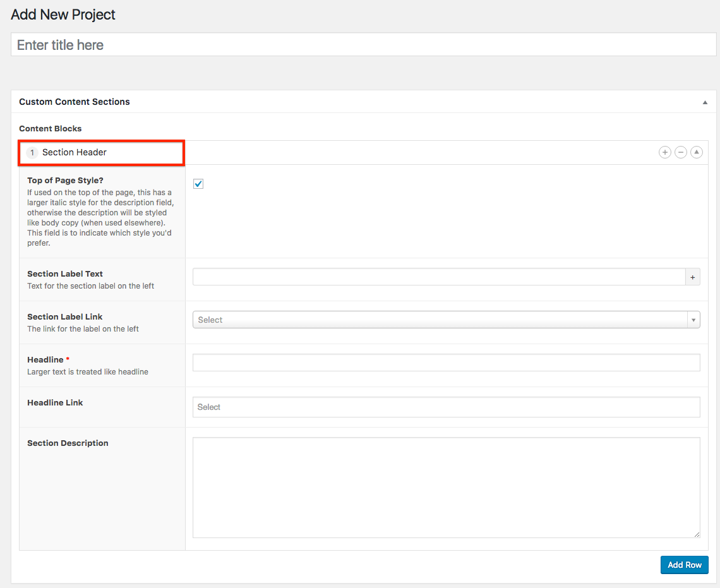Click the Content Blocks label
720x588 pixels.
click(x=51, y=129)
